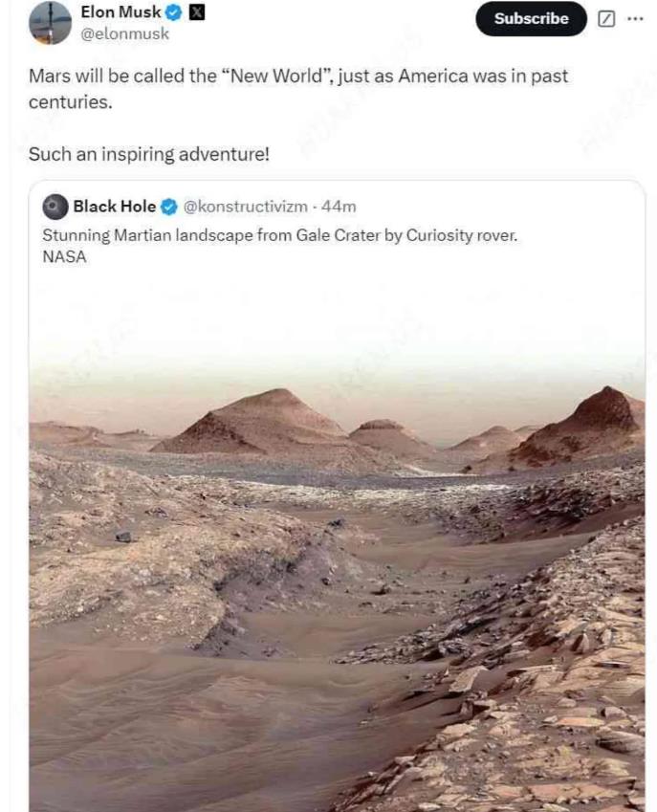Image resolution: width=657 pixels, height=812 pixels.
Task: Open the Grok slash icon beside Subscribe
Action: point(606,19)
